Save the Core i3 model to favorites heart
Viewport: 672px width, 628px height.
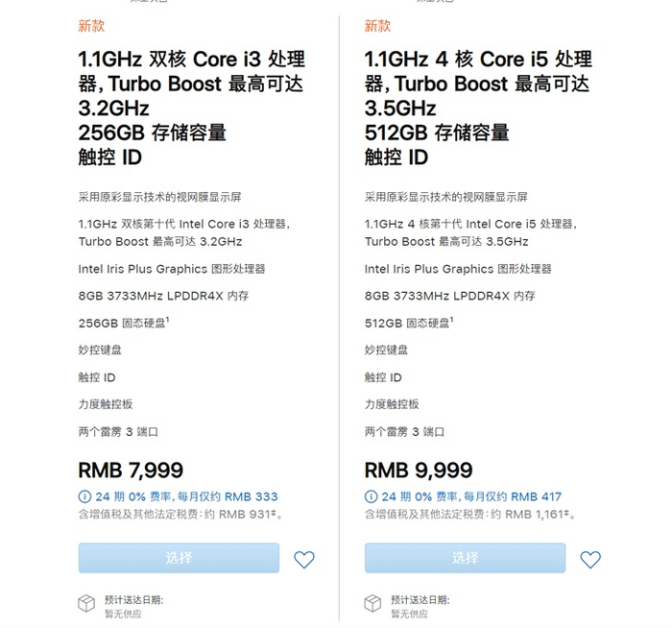304,559
